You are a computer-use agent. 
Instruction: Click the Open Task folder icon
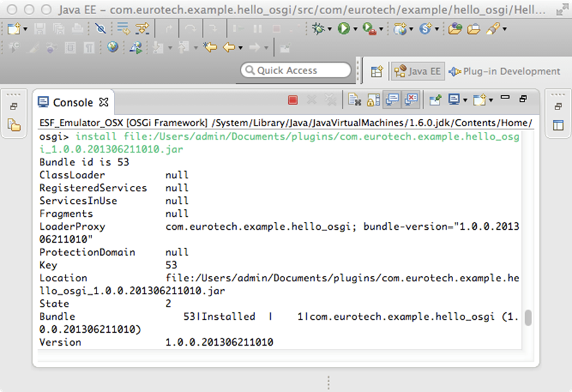(474, 28)
